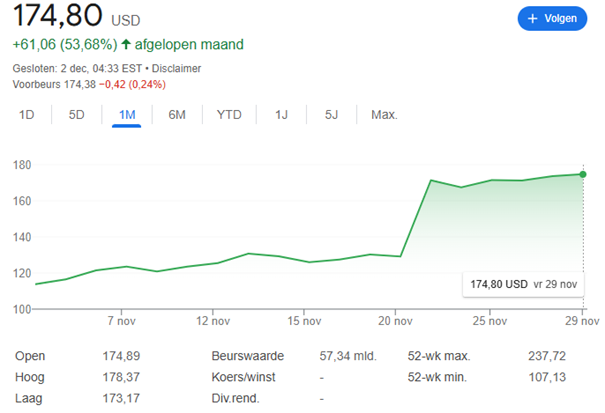
Task: Click the plus icon on Volgen button
Action: coord(532,19)
